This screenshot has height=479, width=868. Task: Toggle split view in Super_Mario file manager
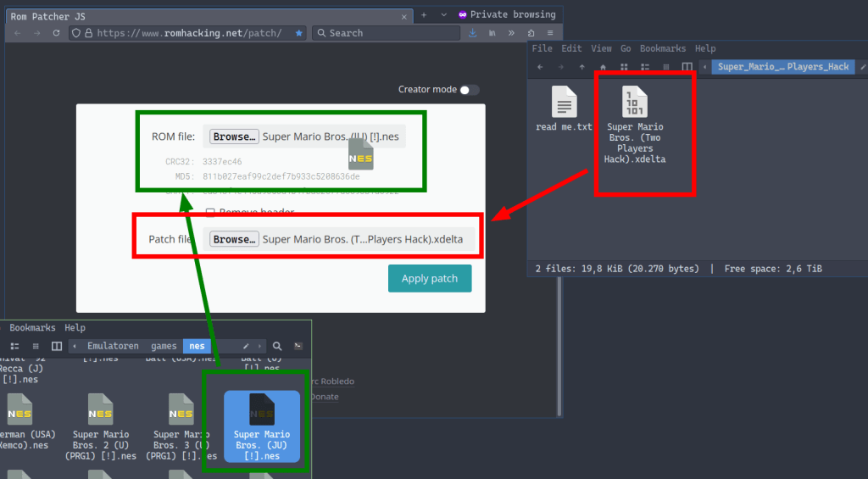[x=687, y=67]
